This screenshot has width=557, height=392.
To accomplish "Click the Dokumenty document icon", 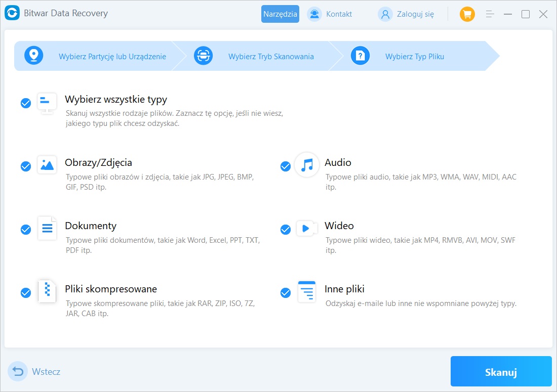I will point(47,228).
